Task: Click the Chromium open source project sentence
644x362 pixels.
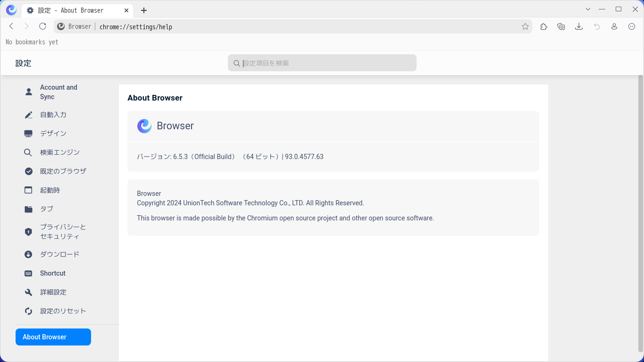Action: click(x=285, y=218)
